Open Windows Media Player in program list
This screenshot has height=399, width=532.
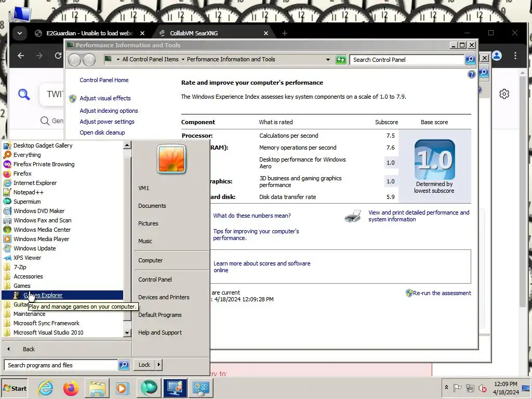click(x=41, y=239)
